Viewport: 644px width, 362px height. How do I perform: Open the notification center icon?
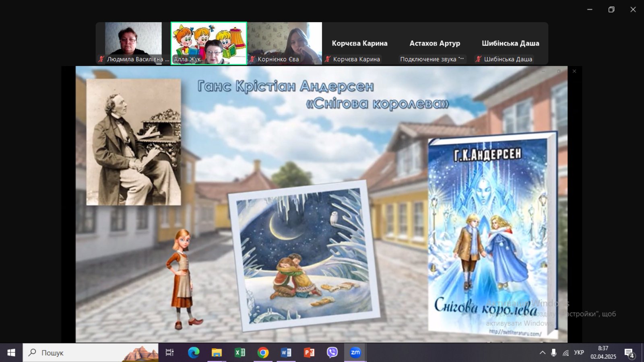629,353
